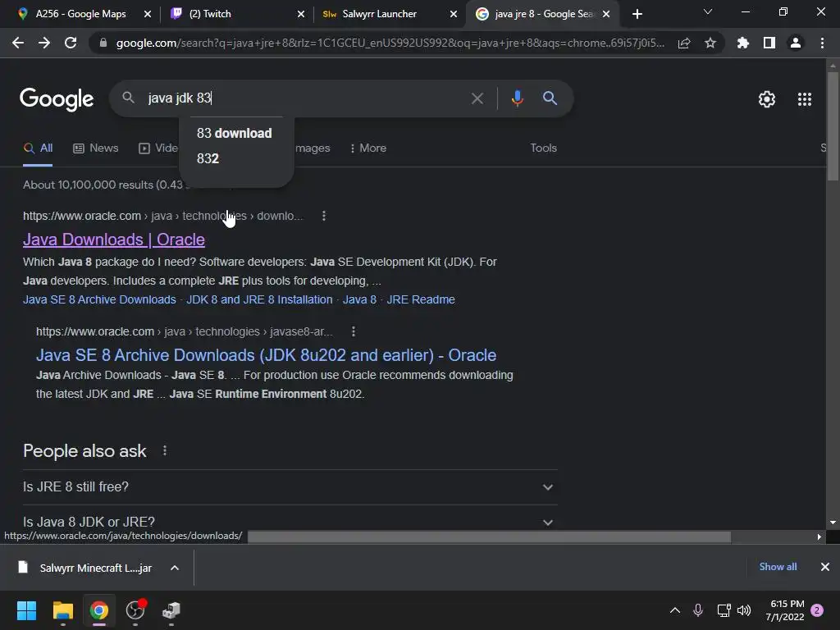
Task: Open Java Downloads | Oracle result
Action: click(113, 240)
